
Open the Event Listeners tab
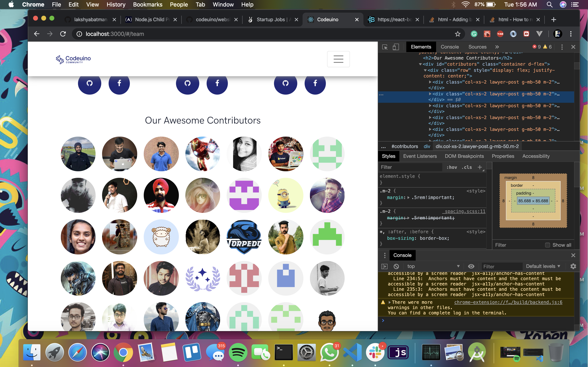[x=420, y=156]
